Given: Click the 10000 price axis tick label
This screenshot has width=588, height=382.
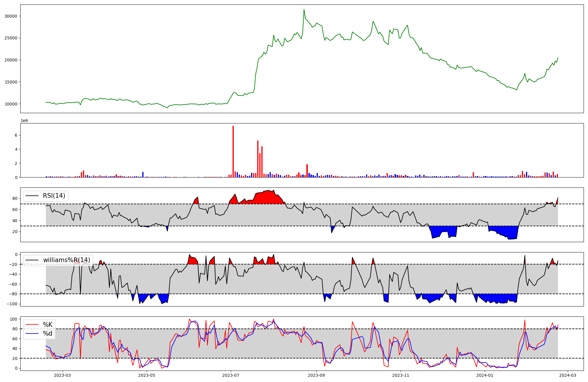Looking at the screenshot, I should (11, 104).
